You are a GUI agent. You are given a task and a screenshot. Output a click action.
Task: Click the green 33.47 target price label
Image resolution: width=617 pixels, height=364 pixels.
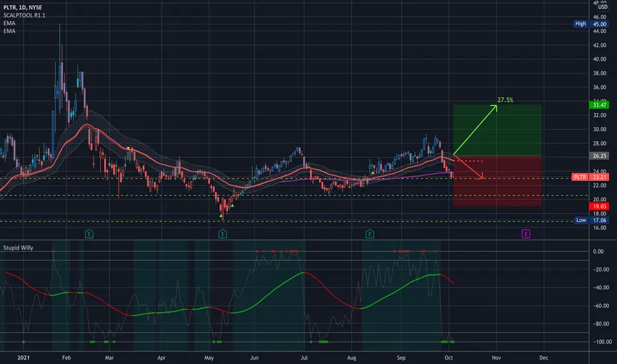(599, 105)
